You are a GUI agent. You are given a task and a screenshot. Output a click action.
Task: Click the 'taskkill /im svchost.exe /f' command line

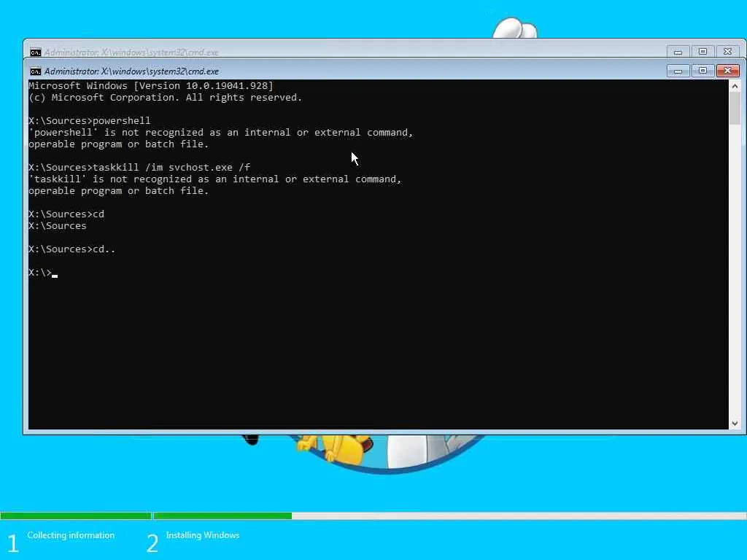pyautogui.click(x=139, y=168)
